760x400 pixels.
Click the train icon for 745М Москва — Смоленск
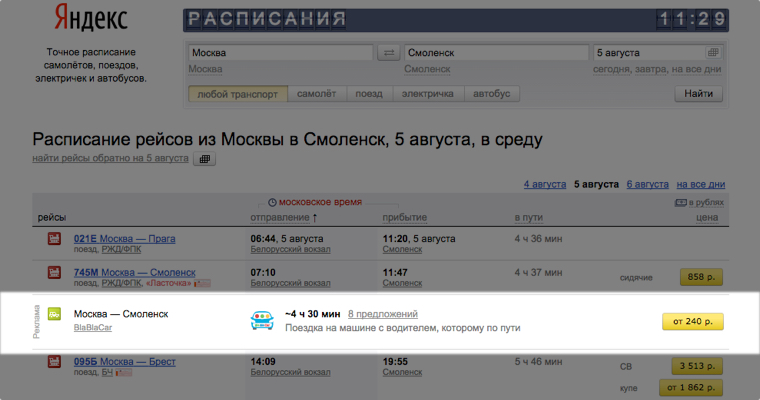(x=54, y=272)
